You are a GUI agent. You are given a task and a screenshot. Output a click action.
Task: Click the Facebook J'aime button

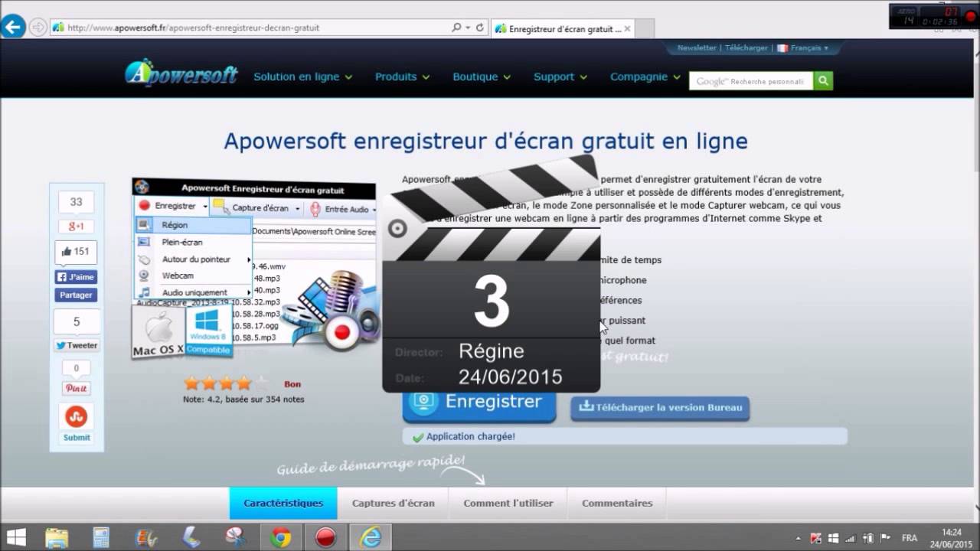(x=76, y=277)
